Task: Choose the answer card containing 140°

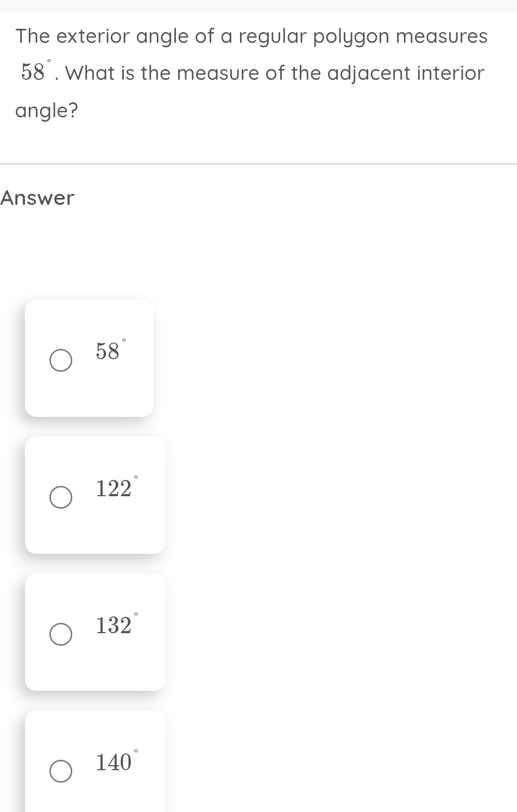Action: 95,761
